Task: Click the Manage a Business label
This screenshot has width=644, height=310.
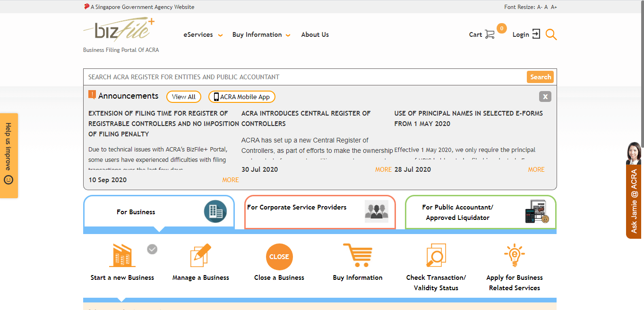Action: pyautogui.click(x=201, y=277)
